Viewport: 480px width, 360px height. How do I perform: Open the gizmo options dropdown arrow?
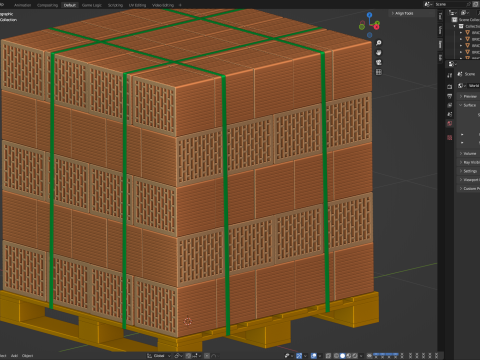point(306,355)
